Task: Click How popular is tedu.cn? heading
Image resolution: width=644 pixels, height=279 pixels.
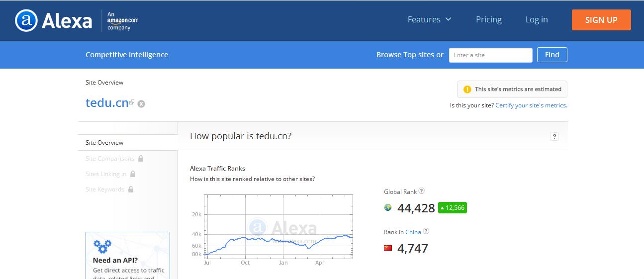Action: [241, 136]
